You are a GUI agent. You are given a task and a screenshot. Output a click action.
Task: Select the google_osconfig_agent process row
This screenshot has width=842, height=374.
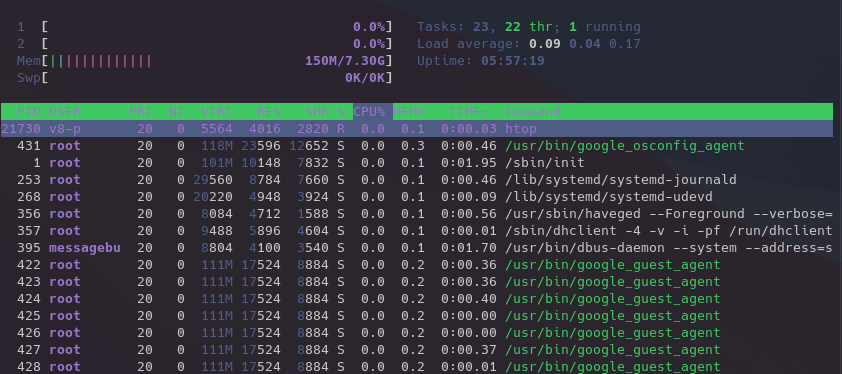point(417,146)
